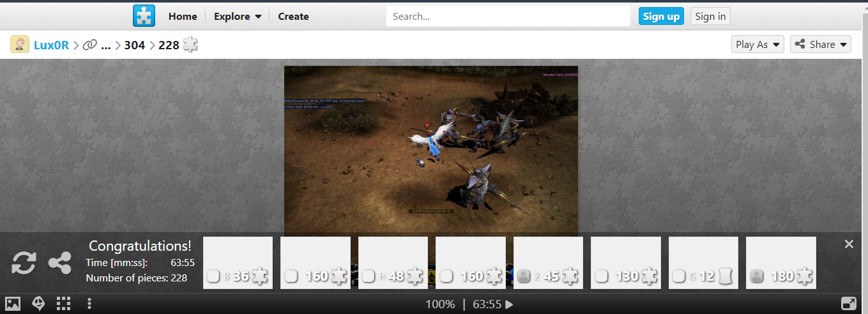The height and width of the screenshot is (314, 868).
Task: Tick the checkbox on the 130-piece puzzle card
Action: [601, 276]
